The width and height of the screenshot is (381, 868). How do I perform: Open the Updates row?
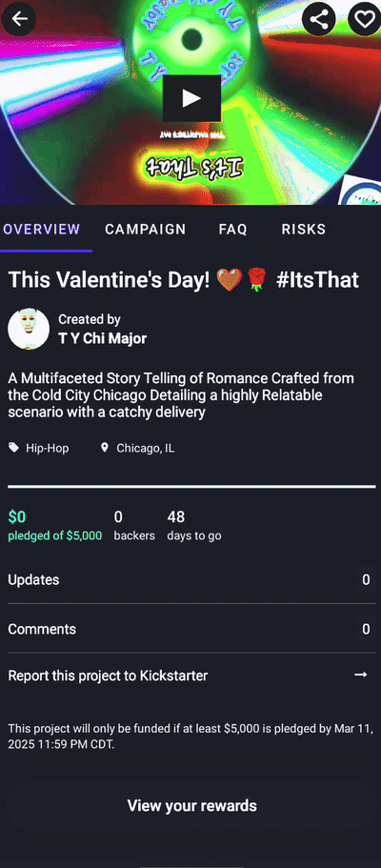tap(190, 579)
